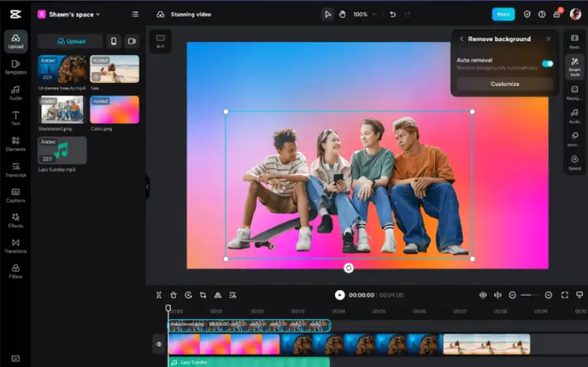Click the Stunning video project title

pyautogui.click(x=191, y=14)
